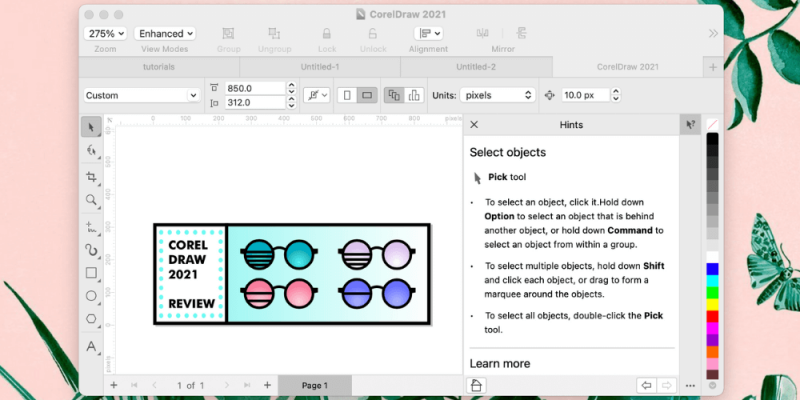The image size is (800, 400).
Task: Click the Page 1 tab
Action: [315, 385]
